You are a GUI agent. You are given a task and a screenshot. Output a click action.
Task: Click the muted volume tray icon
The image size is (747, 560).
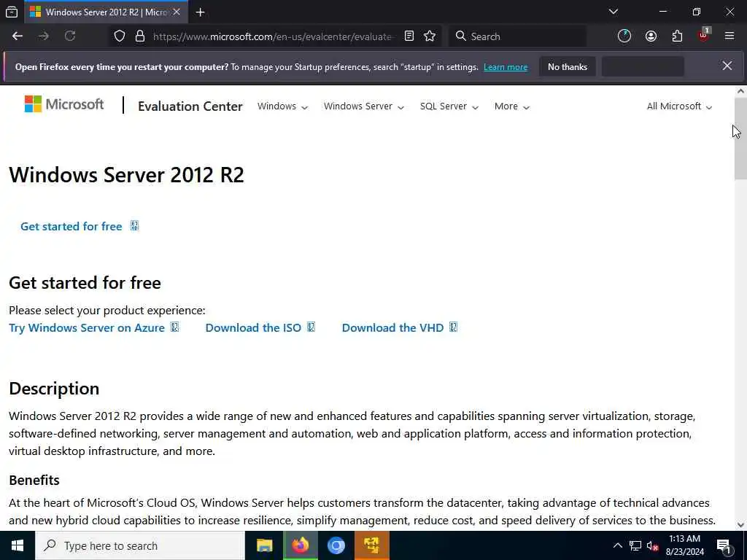[652, 545]
